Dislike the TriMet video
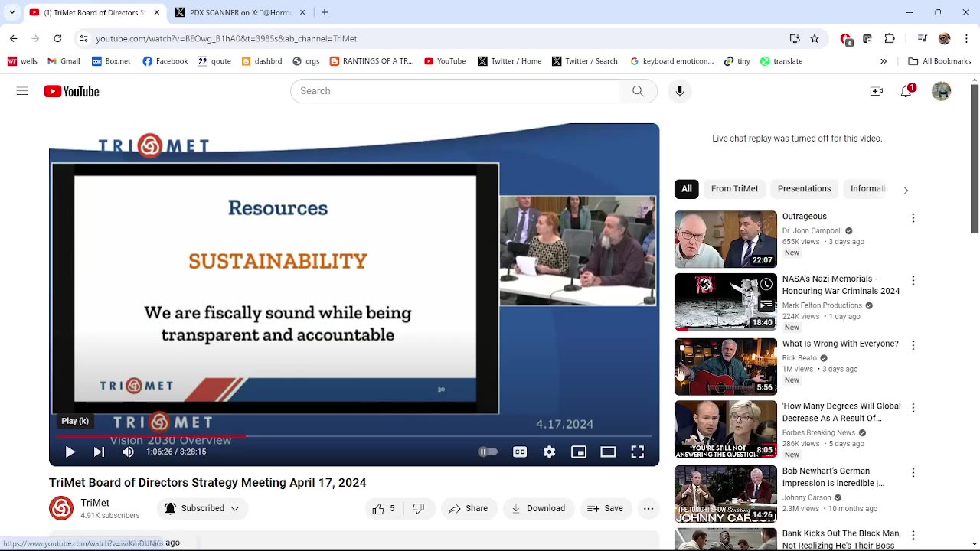Screen dimensions: 980x551 pos(418,508)
